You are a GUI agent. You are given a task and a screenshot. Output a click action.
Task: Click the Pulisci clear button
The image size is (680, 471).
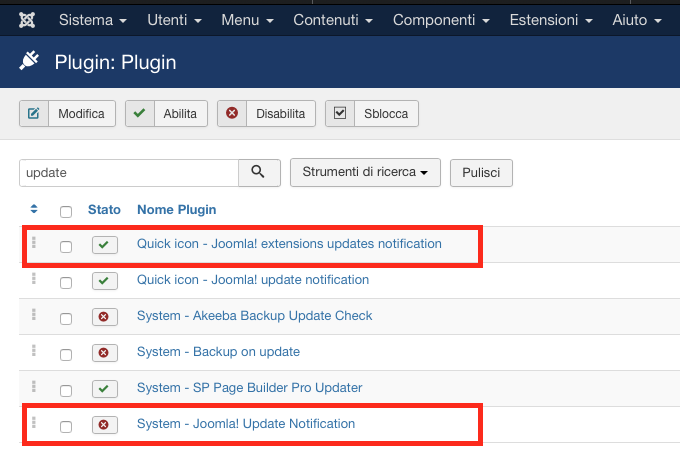click(481, 173)
